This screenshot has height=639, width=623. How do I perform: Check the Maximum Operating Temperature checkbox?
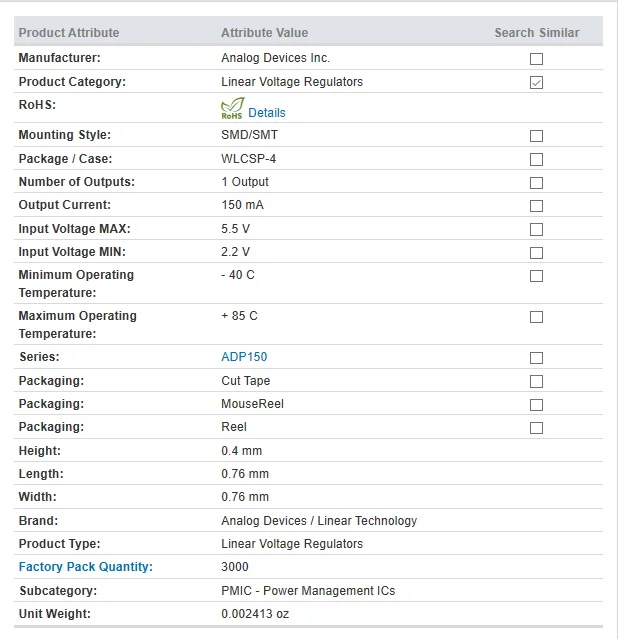(x=536, y=317)
